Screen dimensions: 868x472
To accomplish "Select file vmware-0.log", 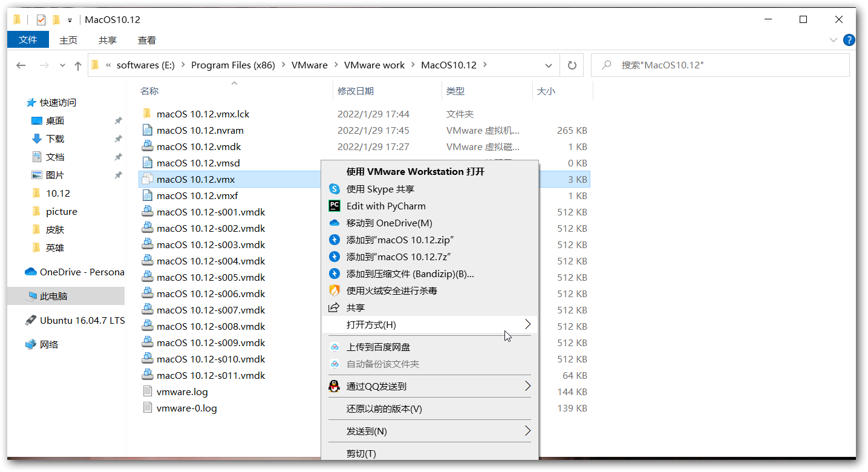I will click(x=186, y=408).
